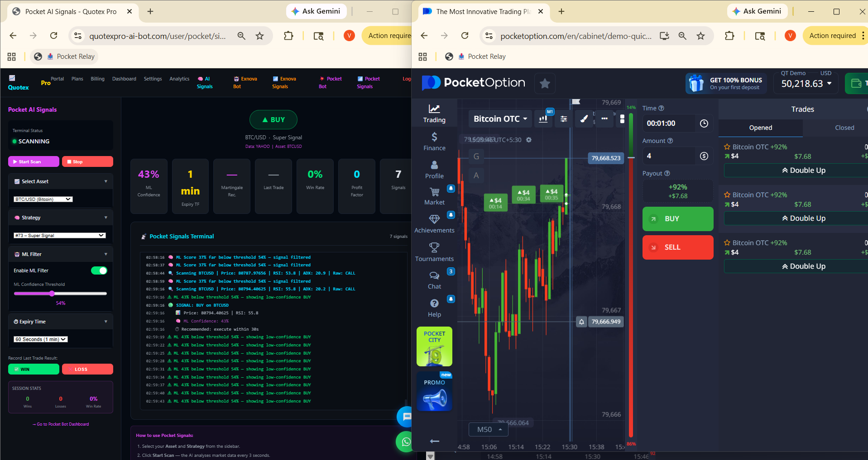Viewport: 868px width, 460px height.
Task: Click the clock icon in Time field
Action: 704,123
